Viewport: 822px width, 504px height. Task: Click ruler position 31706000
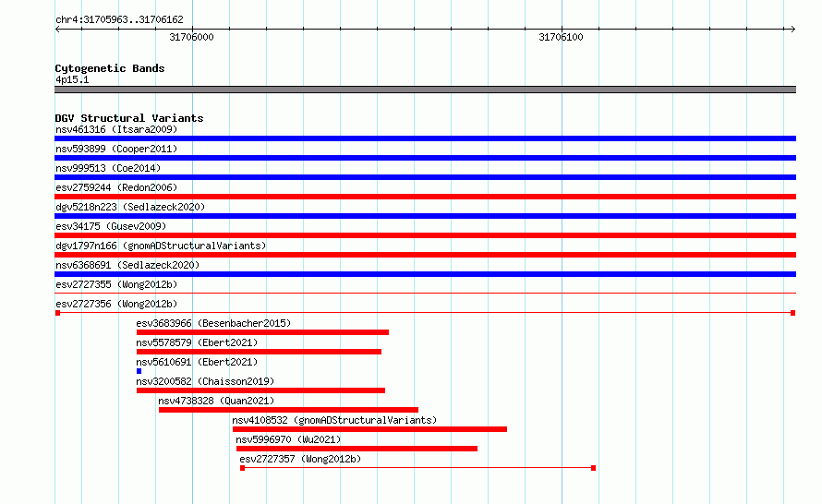pos(192,37)
